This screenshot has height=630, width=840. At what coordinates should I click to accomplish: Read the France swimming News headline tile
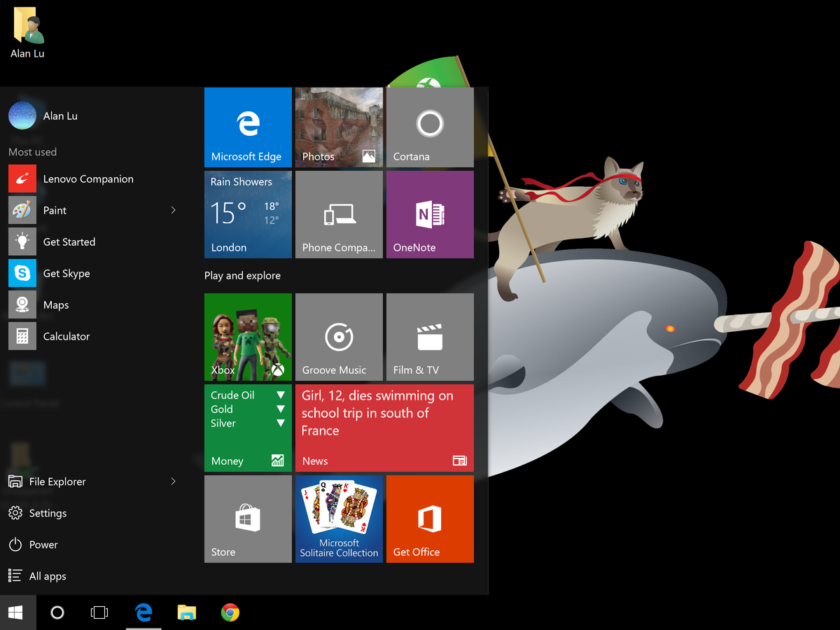point(384,428)
